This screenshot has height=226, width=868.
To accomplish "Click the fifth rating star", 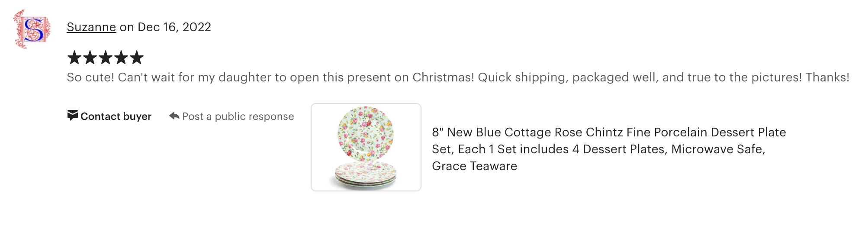I will tap(137, 57).
